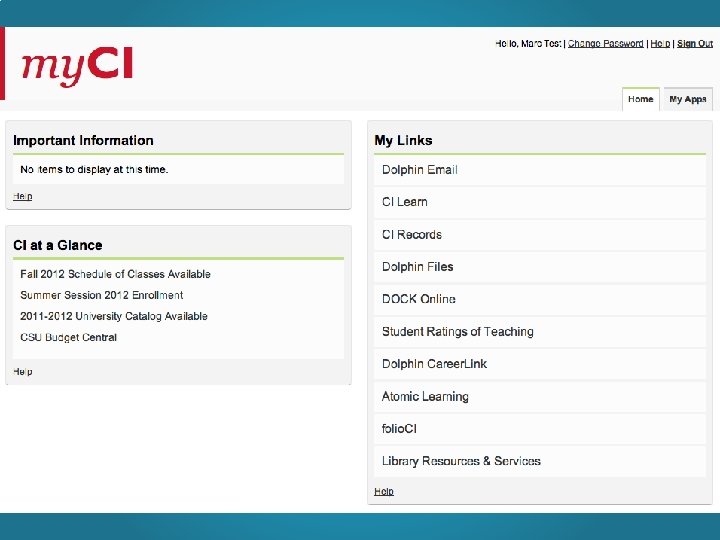The image size is (720, 540).
Task: Open the Dolphin Email link
Action: (x=540, y=170)
